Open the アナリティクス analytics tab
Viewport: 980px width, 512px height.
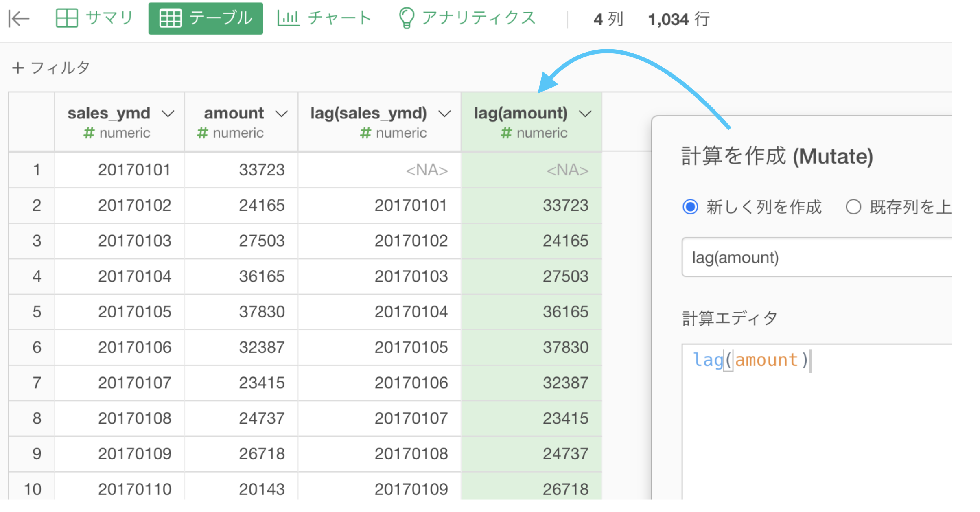coord(467,18)
